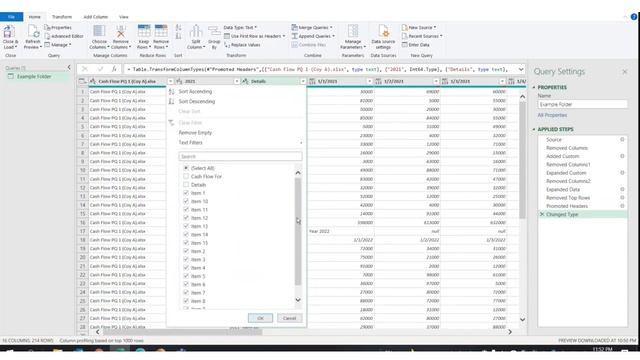Screen dimensions: 640x360
Task: Click the Enter Data icon
Action: coord(404,45)
